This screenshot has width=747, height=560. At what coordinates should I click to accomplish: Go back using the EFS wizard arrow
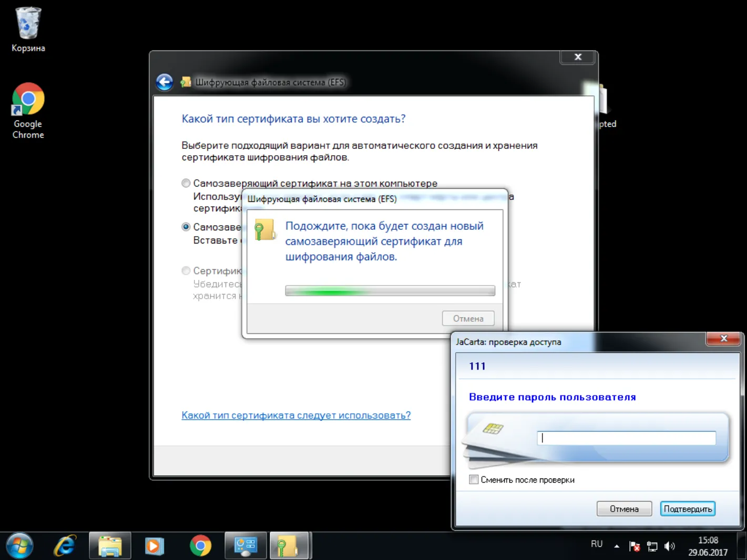coord(165,82)
